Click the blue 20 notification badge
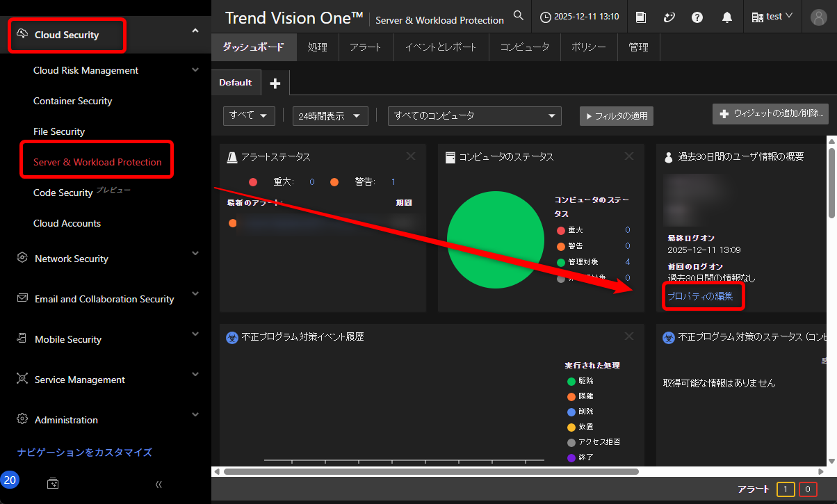 tap(10, 480)
